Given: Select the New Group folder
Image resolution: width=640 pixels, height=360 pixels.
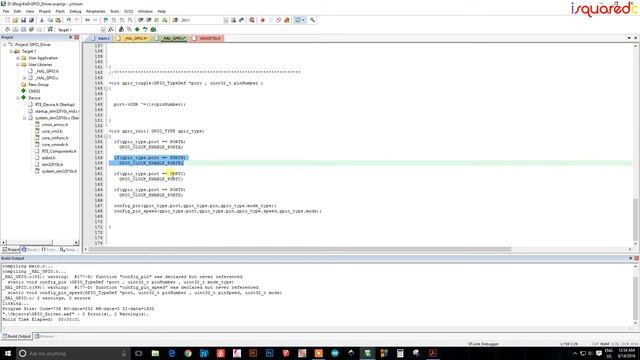Looking at the screenshot, I should [38, 84].
